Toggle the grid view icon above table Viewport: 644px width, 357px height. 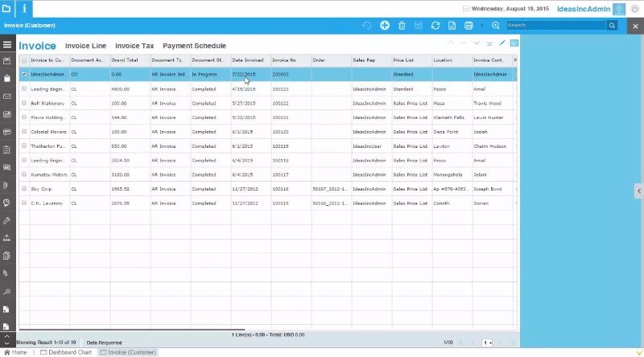(514, 43)
